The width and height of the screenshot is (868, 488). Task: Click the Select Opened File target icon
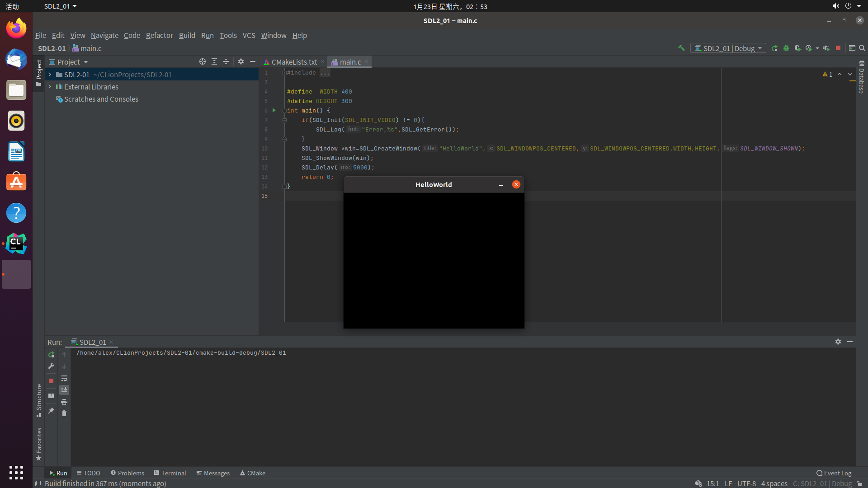pyautogui.click(x=203, y=61)
